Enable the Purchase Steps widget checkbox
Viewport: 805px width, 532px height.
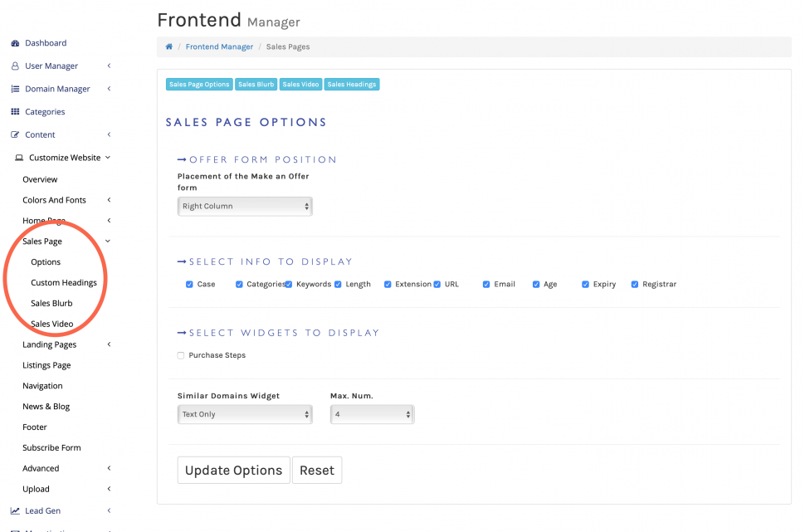coord(181,355)
